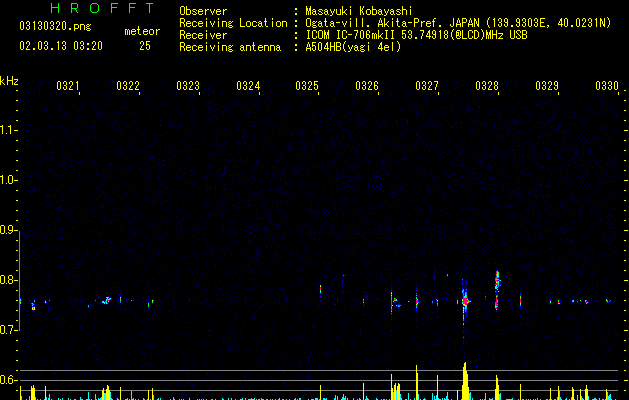This screenshot has width=629, height=400.
Task: Click the 0321 time marker
Action: 67,86
